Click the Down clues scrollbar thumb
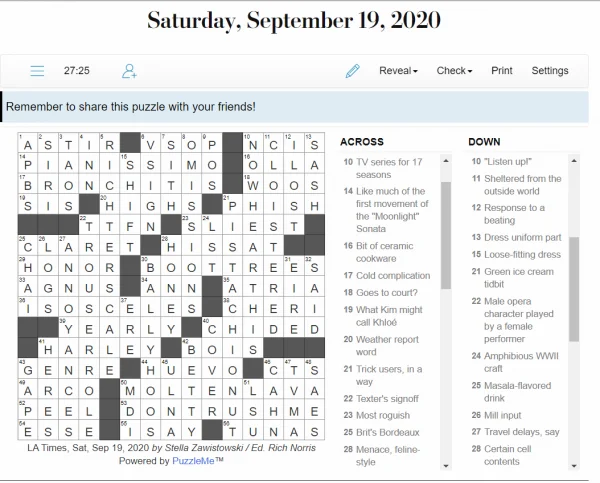This screenshot has height=483, width=600. 574,289
